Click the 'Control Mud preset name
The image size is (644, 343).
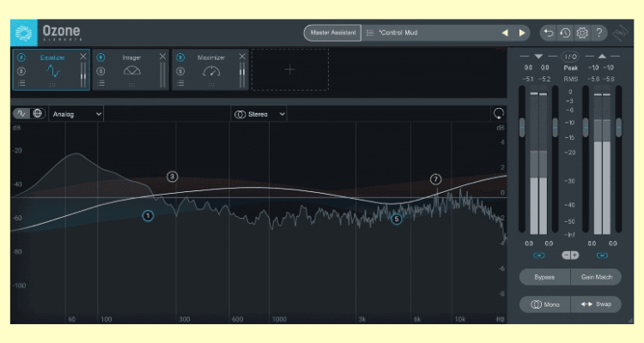[x=398, y=33]
